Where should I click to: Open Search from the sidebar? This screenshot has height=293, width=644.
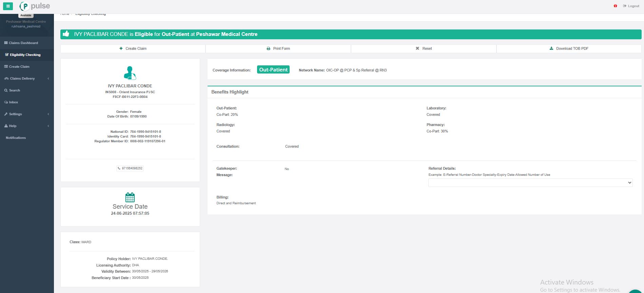tap(14, 90)
